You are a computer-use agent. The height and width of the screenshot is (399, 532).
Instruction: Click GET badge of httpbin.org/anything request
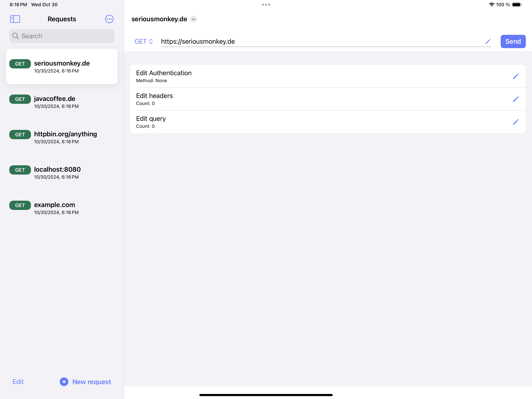click(x=20, y=134)
